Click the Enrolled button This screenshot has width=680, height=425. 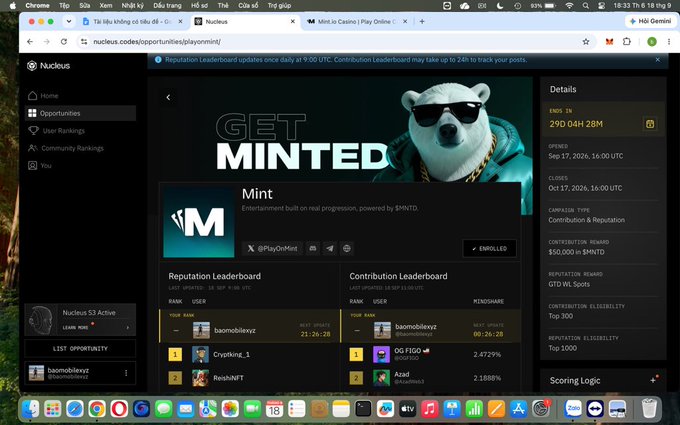pos(489,248)
